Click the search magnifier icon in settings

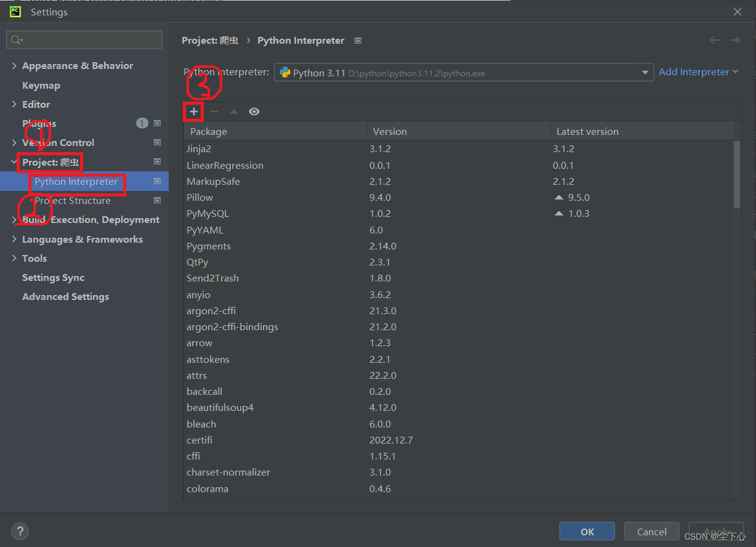15,40
